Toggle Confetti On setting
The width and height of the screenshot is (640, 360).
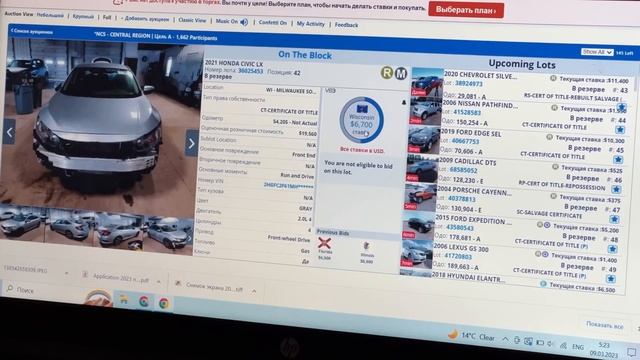(273, 23)
